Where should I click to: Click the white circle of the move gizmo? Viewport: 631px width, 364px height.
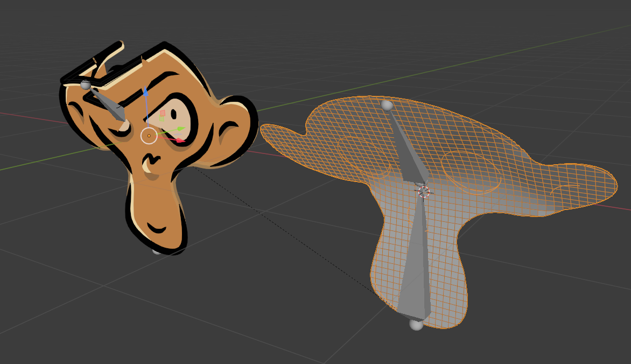tap(149, 136)
